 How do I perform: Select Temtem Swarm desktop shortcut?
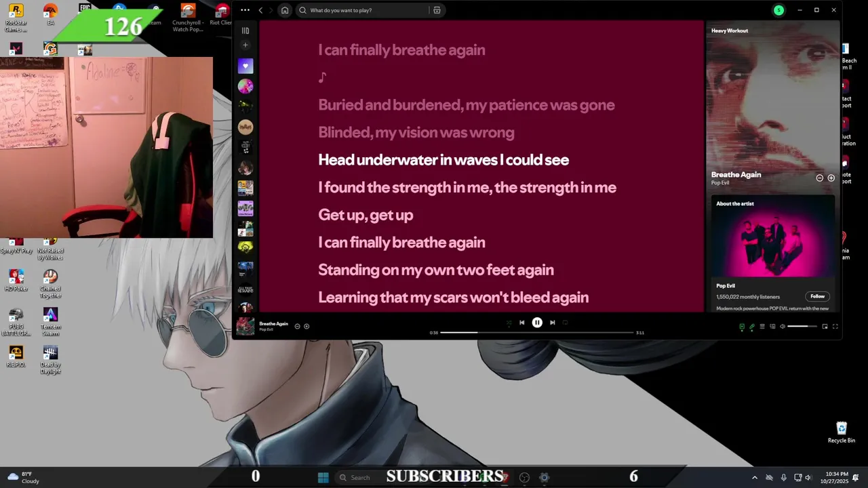click(x=50, y=322)
